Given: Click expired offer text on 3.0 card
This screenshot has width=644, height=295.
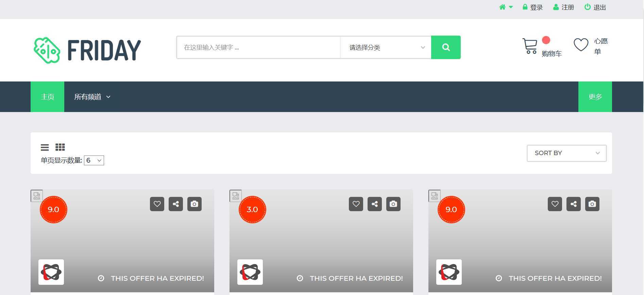Looking at the screenshot, I should [356, 278].
